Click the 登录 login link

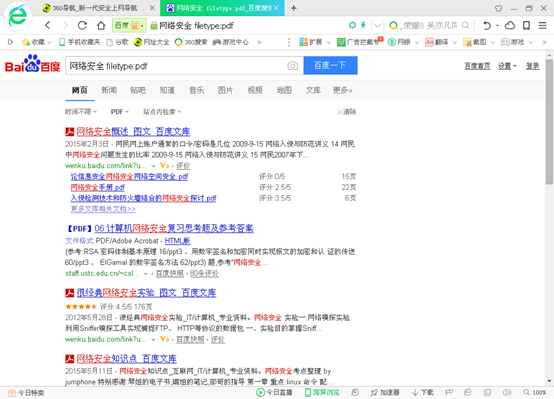pyautogui.click(x=532, y=66)
